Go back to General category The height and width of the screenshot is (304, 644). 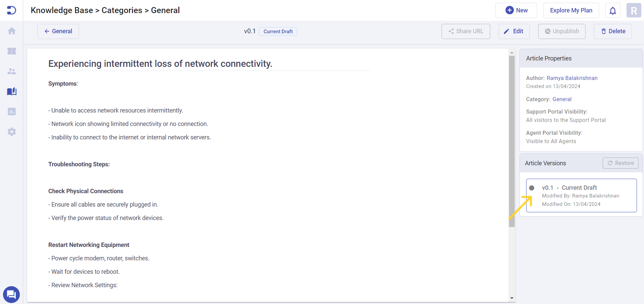(58, 31)
